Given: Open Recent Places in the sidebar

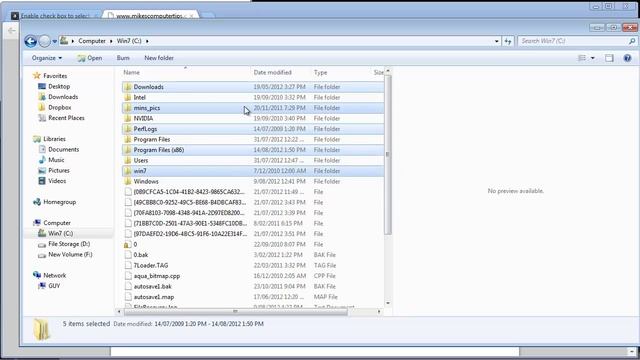Looking at the screenshot, I should [x=66, y=118].
